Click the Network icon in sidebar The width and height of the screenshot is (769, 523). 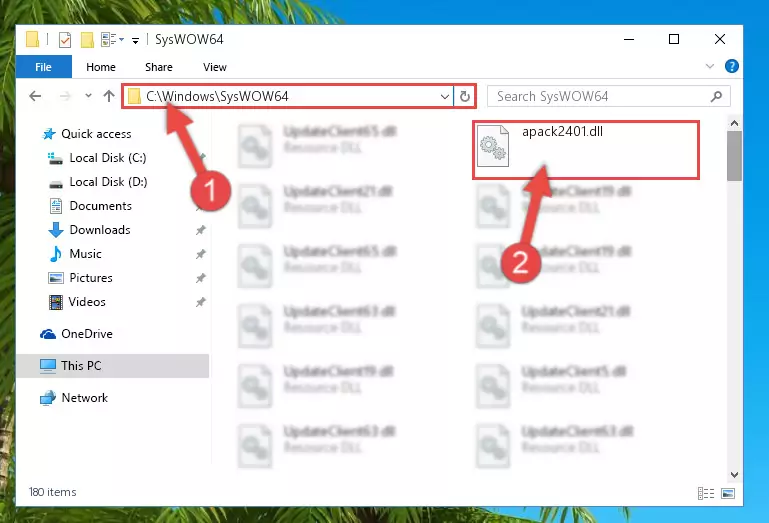click(48, 398)
